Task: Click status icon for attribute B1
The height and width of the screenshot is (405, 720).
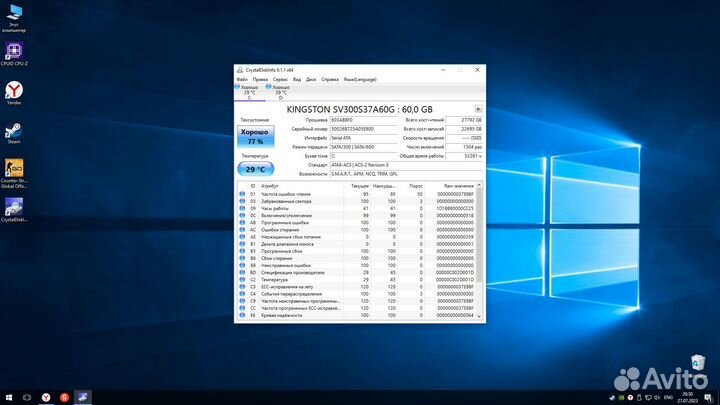Action: click(242, 244)
